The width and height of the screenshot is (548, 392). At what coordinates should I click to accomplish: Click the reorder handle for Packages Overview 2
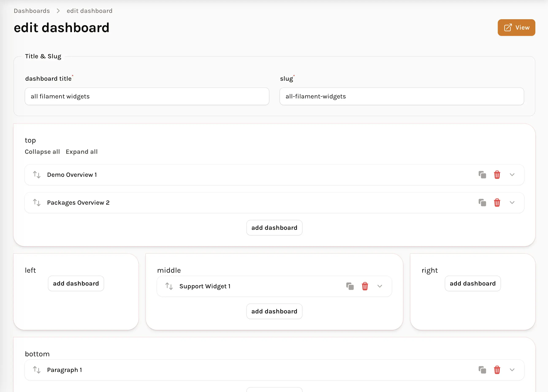pos(37,203)
